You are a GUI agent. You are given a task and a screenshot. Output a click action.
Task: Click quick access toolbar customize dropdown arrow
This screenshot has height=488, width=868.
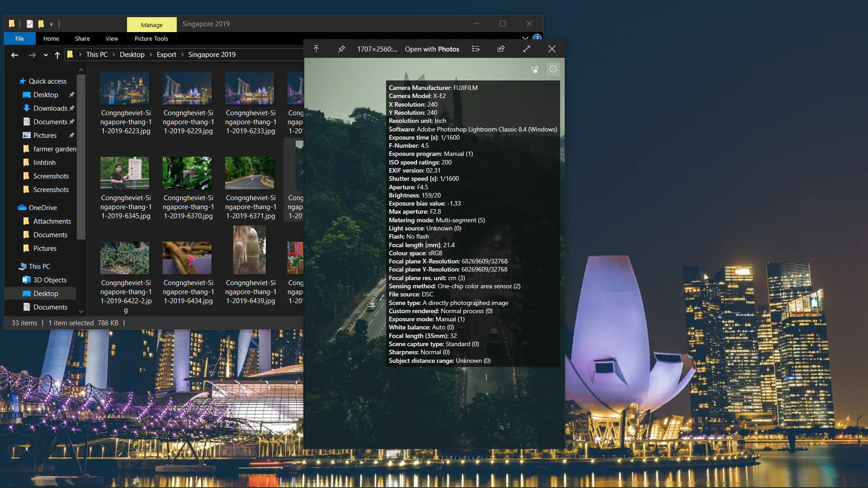pos(51,24)
